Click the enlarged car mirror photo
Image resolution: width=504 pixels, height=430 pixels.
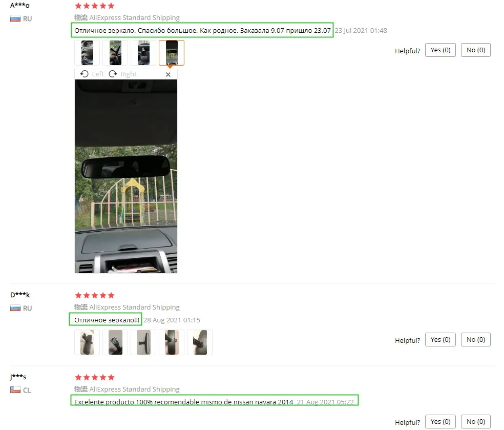point(126,176)
